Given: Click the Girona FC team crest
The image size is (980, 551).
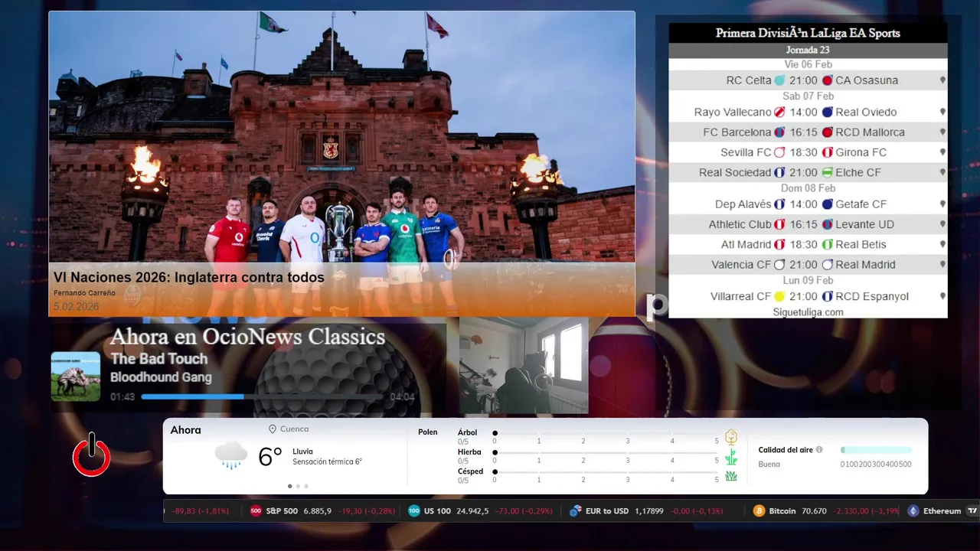Looking at the screenshot, I should click(x=827, y=152).
